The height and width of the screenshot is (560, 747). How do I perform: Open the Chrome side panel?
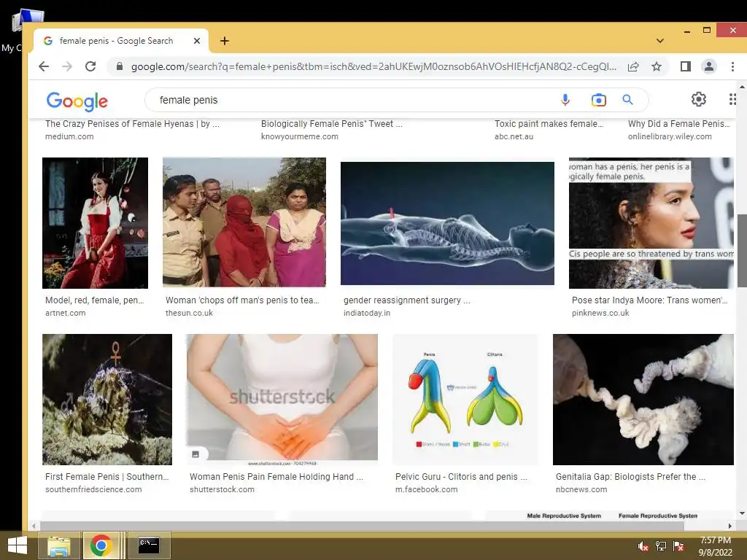click(686, 66)
